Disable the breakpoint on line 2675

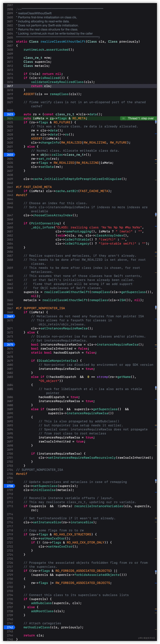tap(10, 344)
